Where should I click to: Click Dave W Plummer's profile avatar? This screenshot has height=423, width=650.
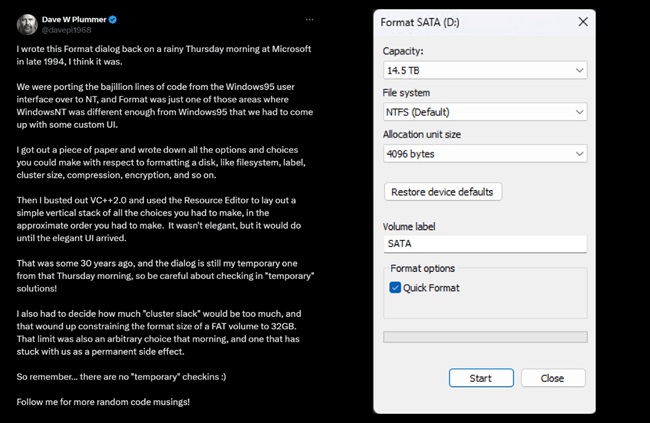tap(27, 24)
